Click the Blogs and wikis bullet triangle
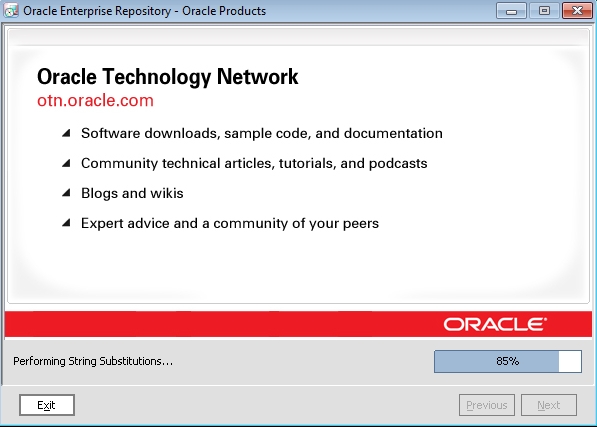The image size is (597, 427). coord(66,193)
